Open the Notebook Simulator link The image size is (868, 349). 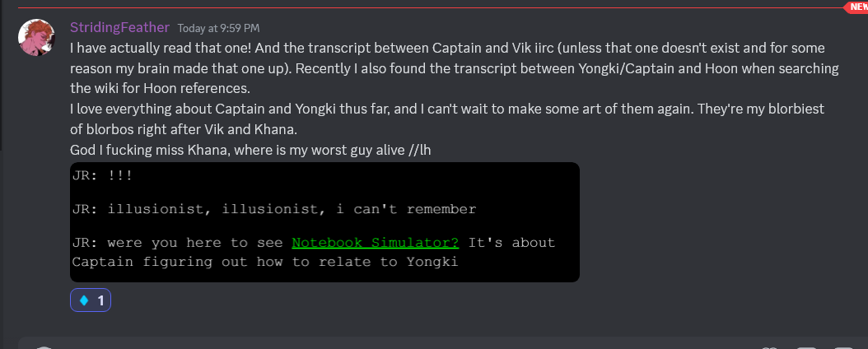click(x=375, y=243)
